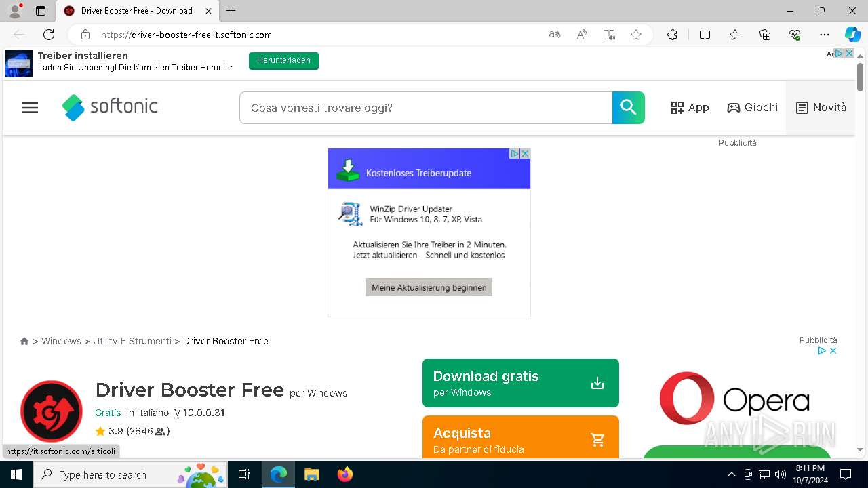Open the Edge profile icon

(14, 11)
